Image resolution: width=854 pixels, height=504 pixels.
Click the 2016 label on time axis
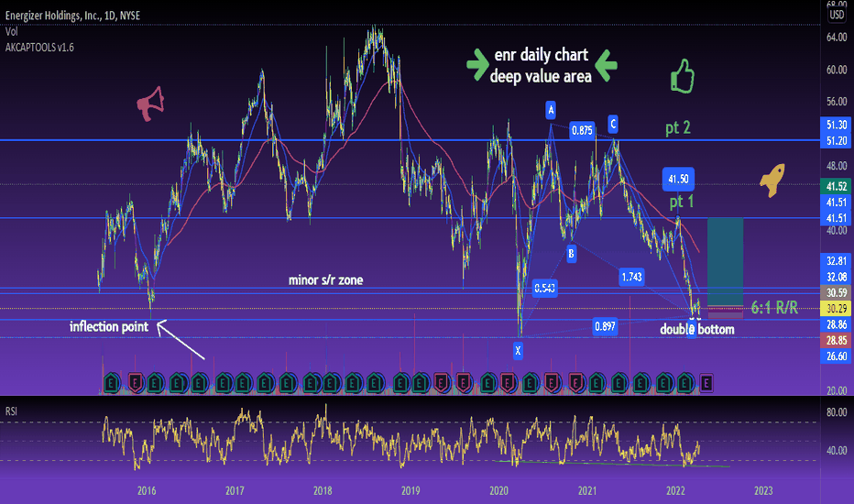click(x=147, y=491)
